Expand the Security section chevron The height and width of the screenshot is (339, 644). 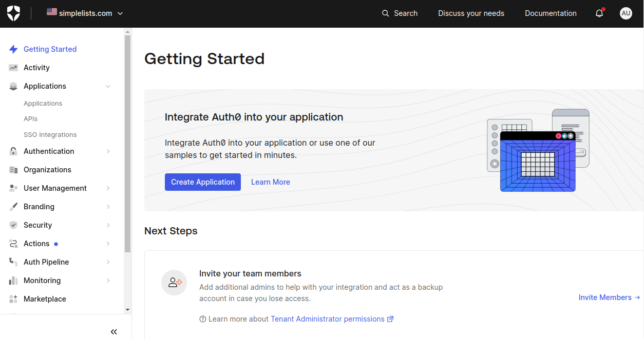coord(108,225)
